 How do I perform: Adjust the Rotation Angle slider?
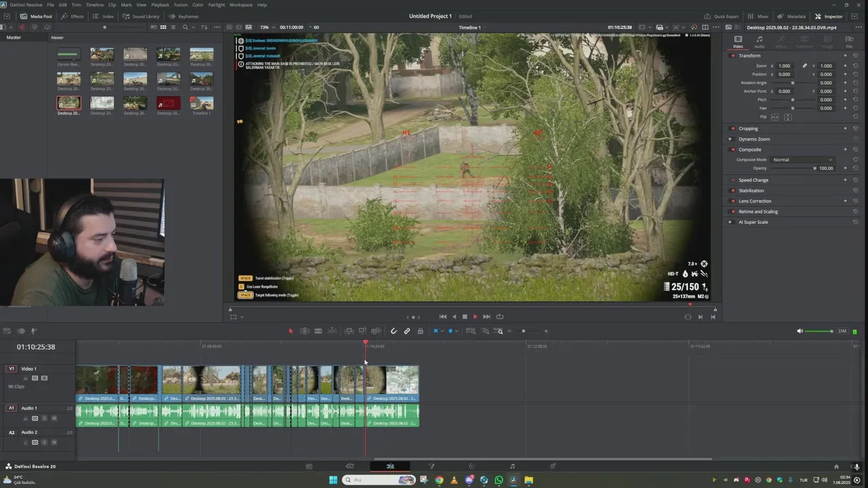792,83
